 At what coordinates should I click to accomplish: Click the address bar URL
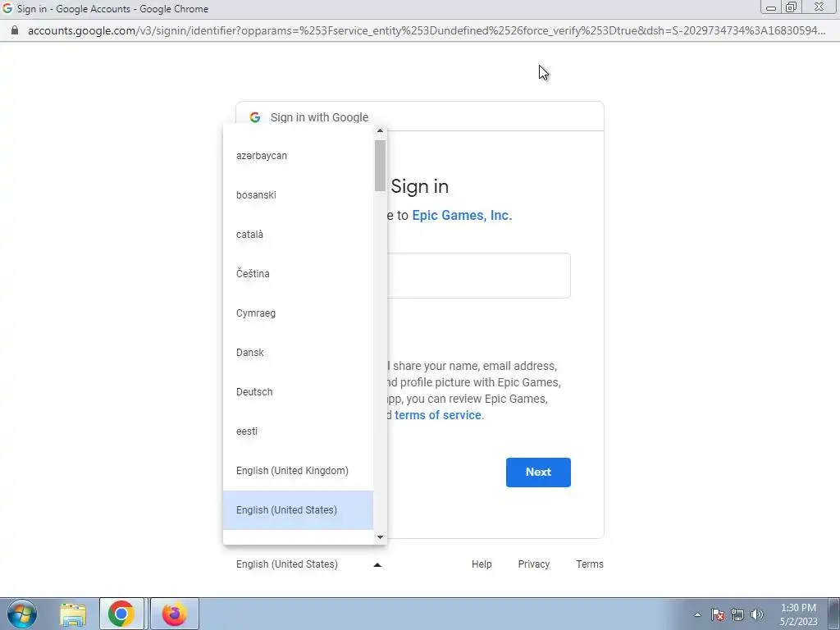[x=427, y=30]
